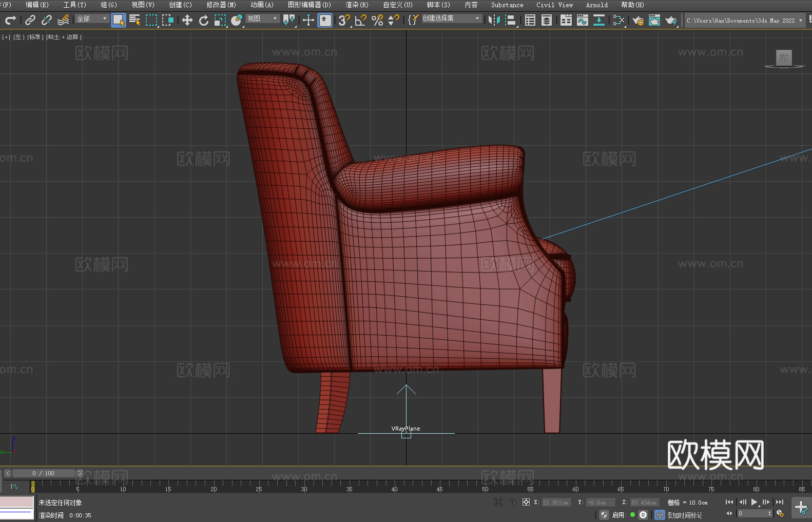Viewport: 812px width, 522px height.
Task: Click the Select and Manipulate crosshair icon
Action: pos(308,20)
